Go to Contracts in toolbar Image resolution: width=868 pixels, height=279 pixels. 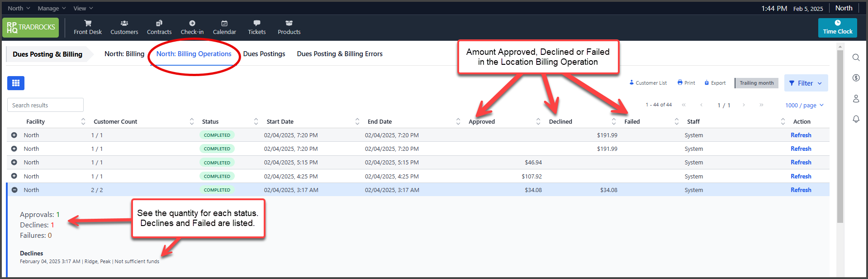click(159, 27)
